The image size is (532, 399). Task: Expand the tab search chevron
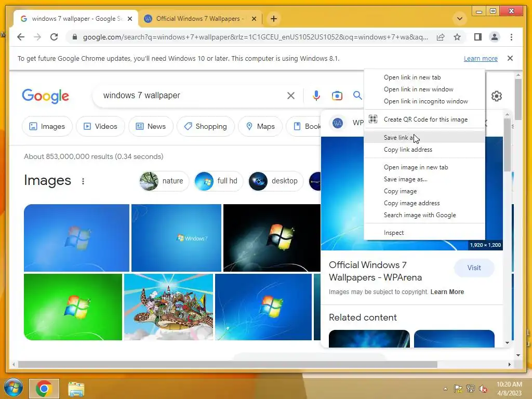click(x=460, y=19)
